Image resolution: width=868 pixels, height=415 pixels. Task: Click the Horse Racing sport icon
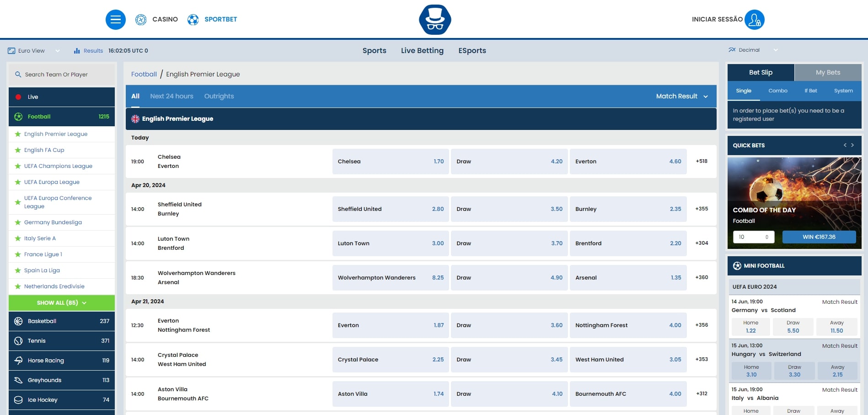pyautogui.click(x=18, y=361)
